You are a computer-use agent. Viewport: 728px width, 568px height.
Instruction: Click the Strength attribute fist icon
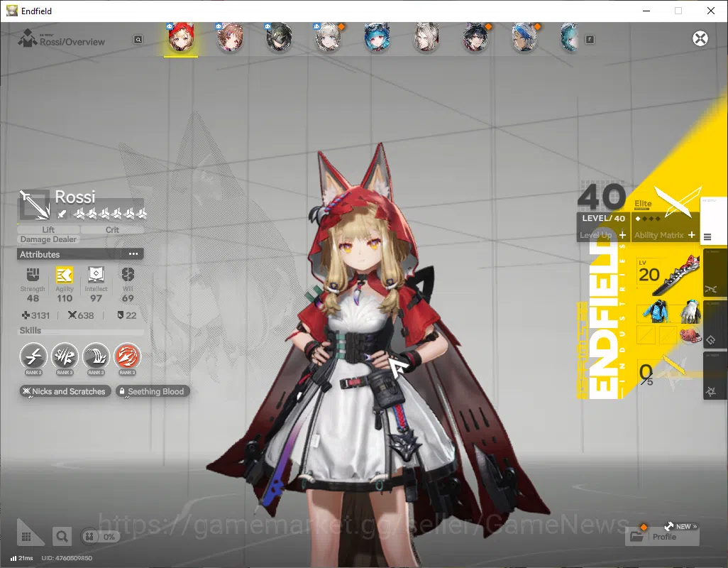point(33,275)
